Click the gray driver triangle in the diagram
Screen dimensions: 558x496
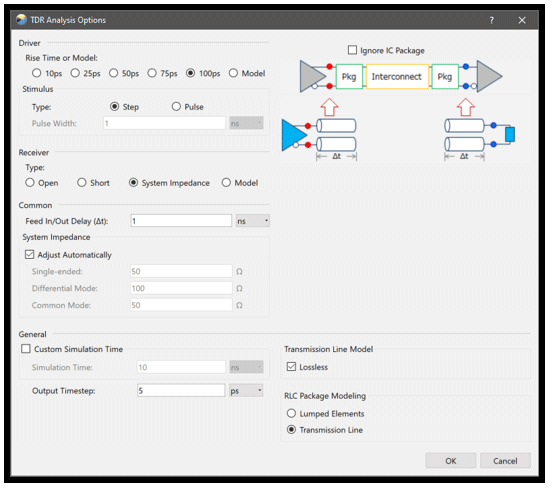(313, 76)
